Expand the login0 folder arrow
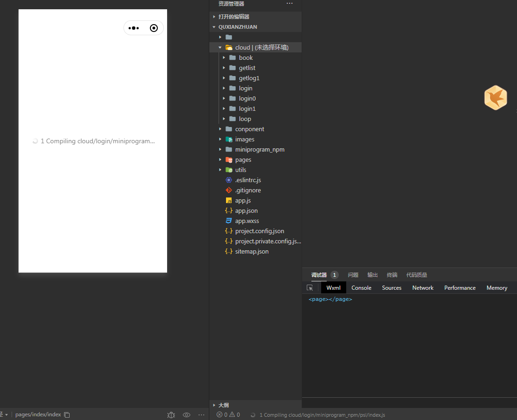This screenshot has width=517, height=420. click(x=224, y=98)
